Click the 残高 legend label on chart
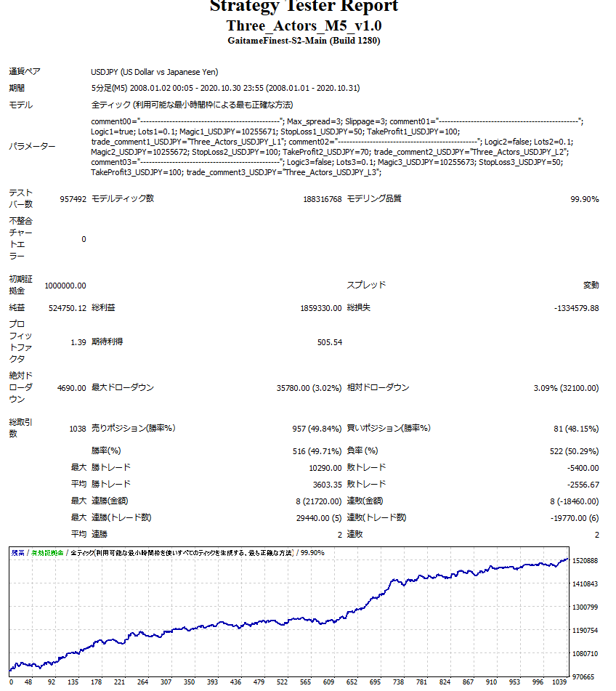The height and width of the screenshot is (691, 616). pyautogui.click(x=17, y=553)
